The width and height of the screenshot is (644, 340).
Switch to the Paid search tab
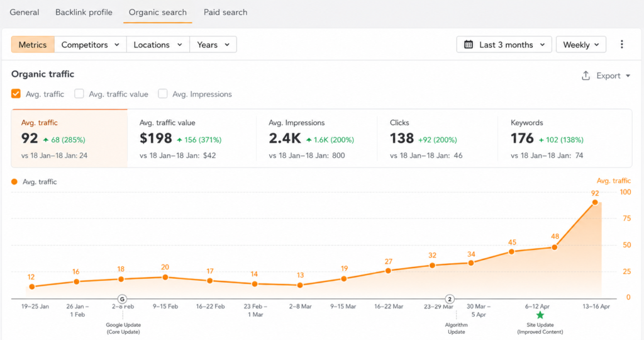[226, 13]
